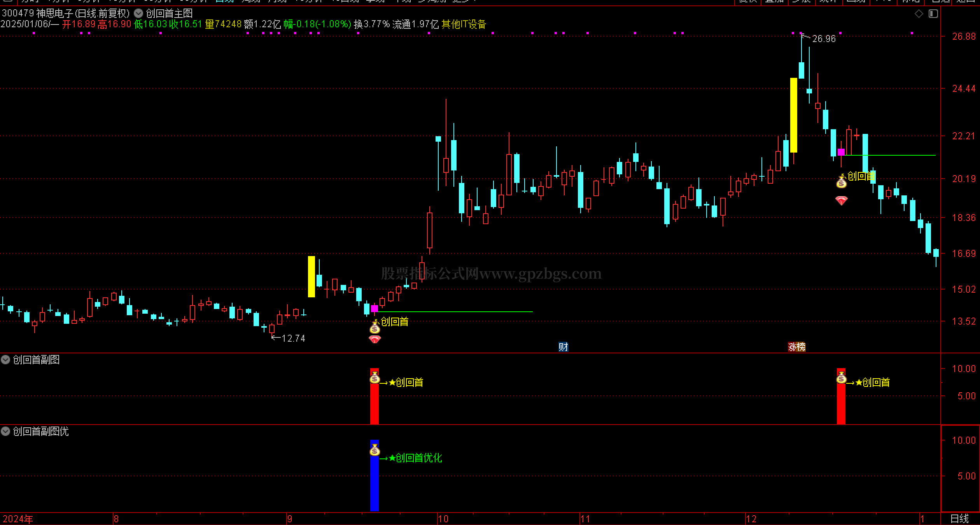Image resolution: width=980 pixels, height=525 pixels.
Task: Click the 财 info marker
Action: pos(563,346)
